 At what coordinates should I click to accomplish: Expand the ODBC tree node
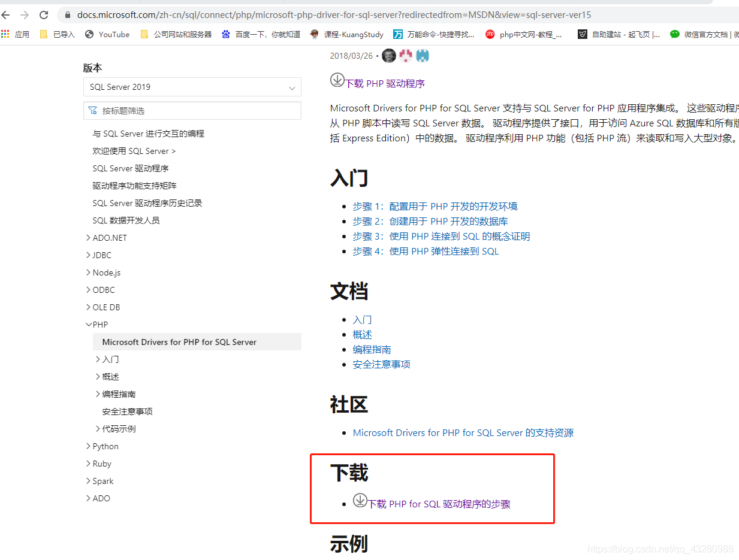click(89, 290)
